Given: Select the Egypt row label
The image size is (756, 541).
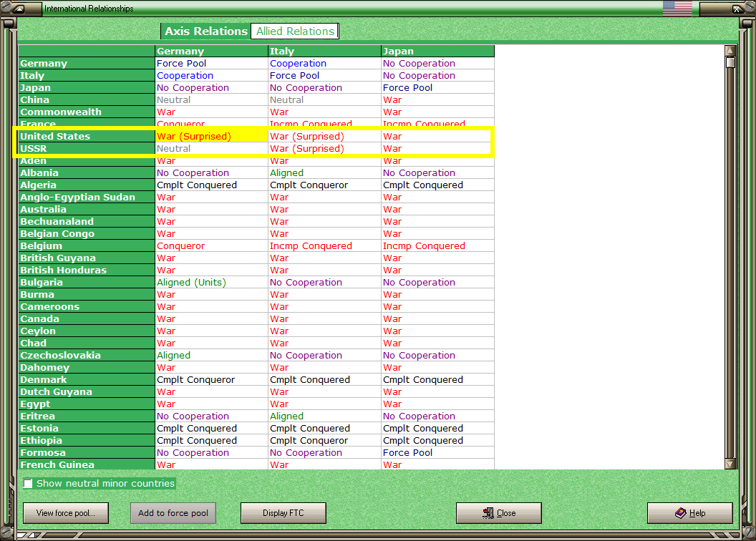Looking at the screenshot, I should click(87, 404).
